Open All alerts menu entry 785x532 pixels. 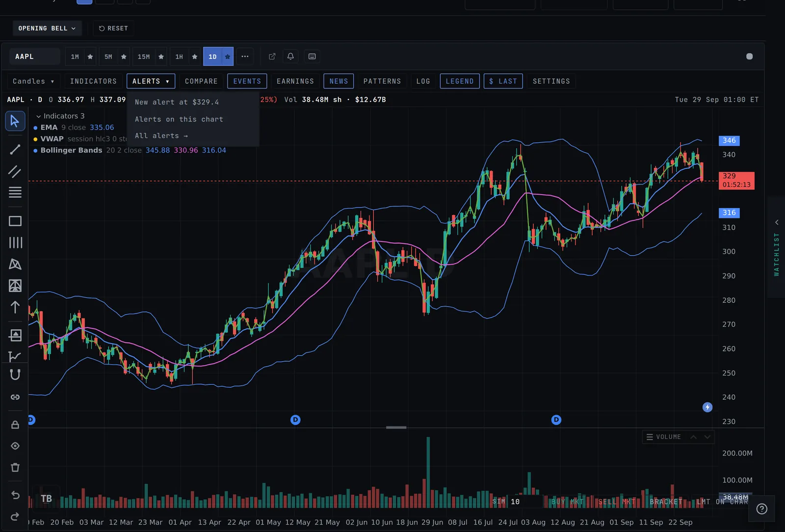click(x=193, y=135)
